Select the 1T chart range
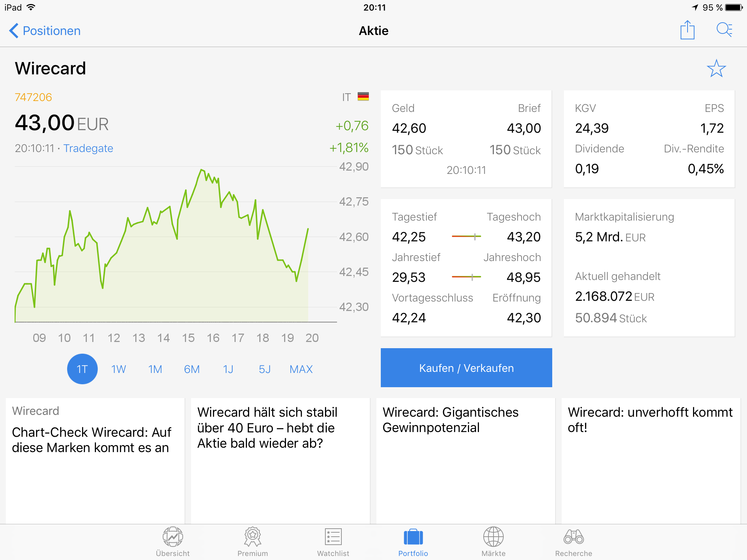 (82, 369)
